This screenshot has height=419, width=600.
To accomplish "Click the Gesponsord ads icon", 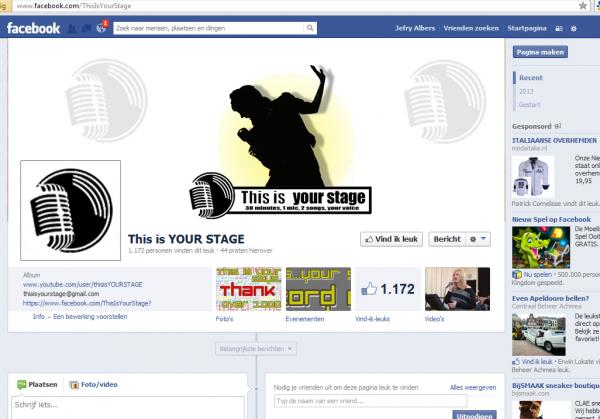I will tap(558, 126).
